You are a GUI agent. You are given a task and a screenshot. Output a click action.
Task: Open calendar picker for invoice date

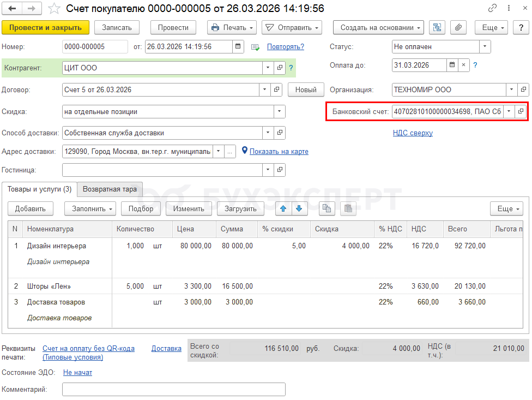point(238,46)
